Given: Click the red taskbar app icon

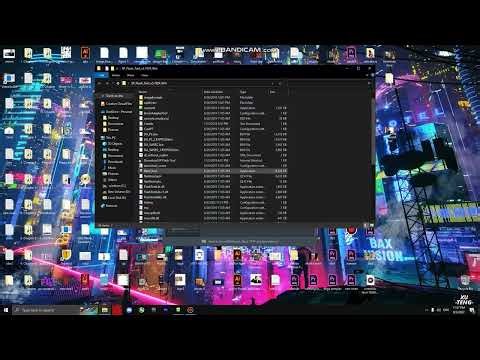Looking at the screenshot, I should point(117,310).
